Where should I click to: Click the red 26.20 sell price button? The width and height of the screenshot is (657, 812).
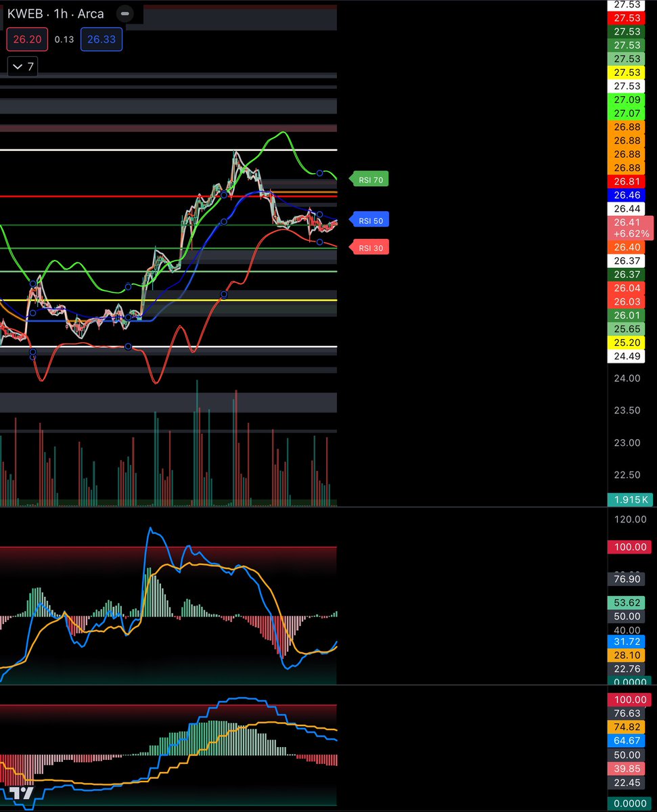(x=27, y=39)
